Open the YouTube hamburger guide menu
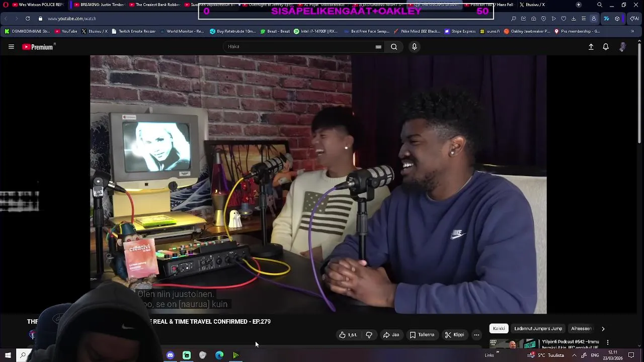This screenshot has width=644, height=362. [x=11, y=47]
